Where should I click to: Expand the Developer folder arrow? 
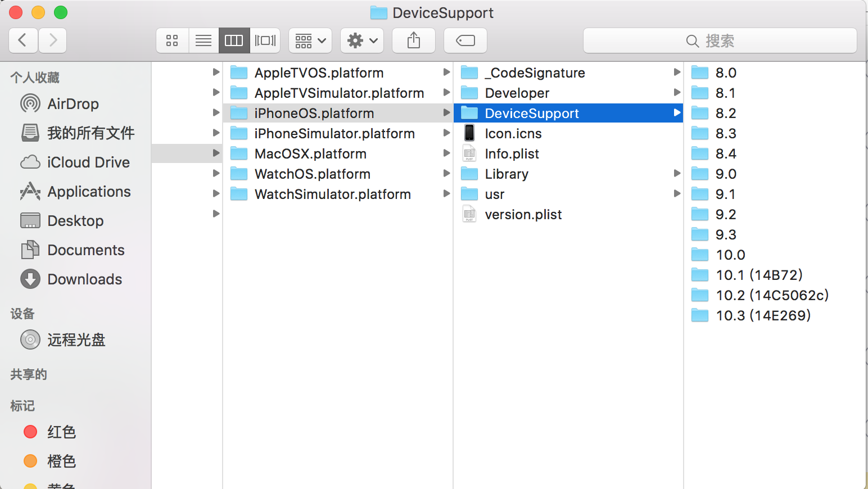677,92
